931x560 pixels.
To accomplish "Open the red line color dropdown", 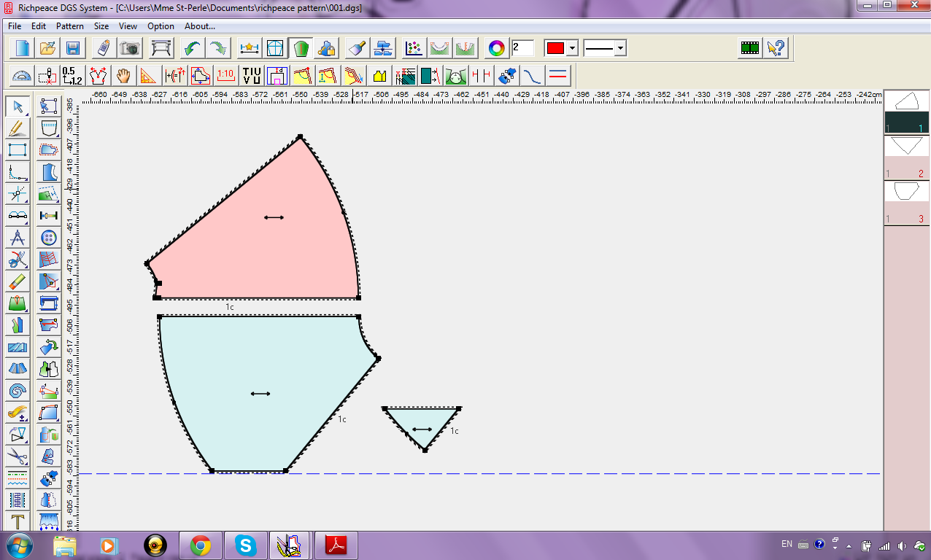I will click(573, 49).
